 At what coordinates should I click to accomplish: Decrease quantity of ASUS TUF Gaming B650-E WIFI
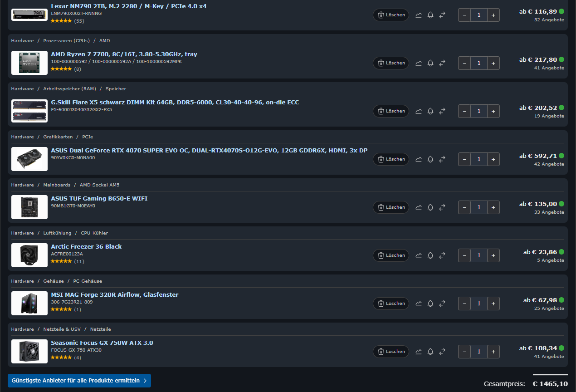(464, 207)
